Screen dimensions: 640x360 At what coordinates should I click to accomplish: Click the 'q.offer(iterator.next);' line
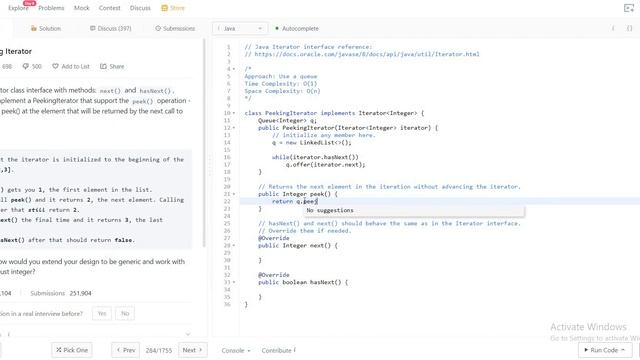(325, 164)
